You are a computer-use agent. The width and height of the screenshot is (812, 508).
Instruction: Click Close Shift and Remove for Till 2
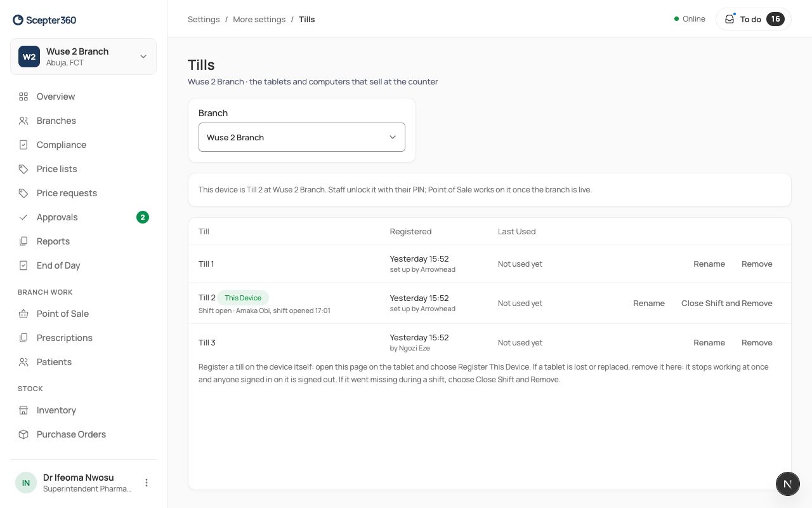pos(727,304)
